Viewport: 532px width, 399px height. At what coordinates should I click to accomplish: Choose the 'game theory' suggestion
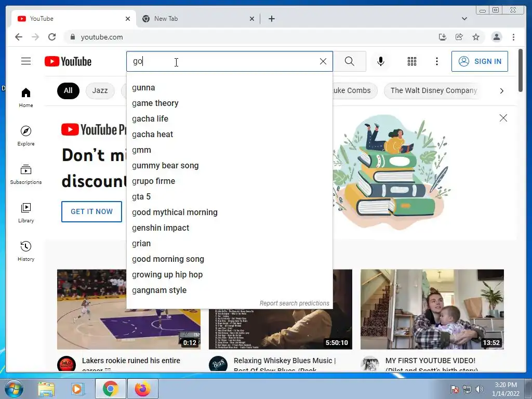[x=229, y=103]
